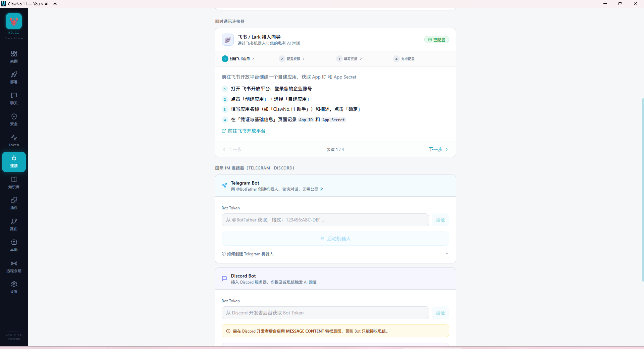This screenshot has width=644, height=349.
Task: Close the ClawNo.11 window
Action: [x=636, y=4]
